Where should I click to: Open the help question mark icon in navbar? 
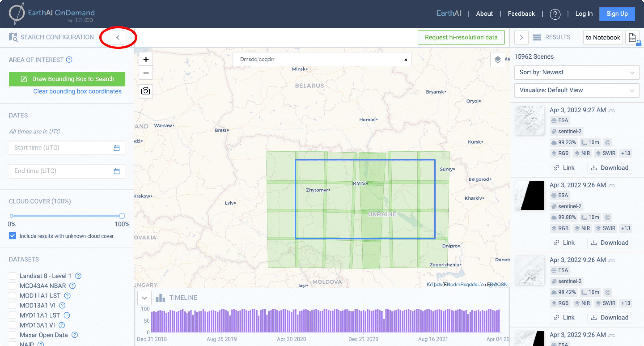pyautogui.click(x=556, y=14)
